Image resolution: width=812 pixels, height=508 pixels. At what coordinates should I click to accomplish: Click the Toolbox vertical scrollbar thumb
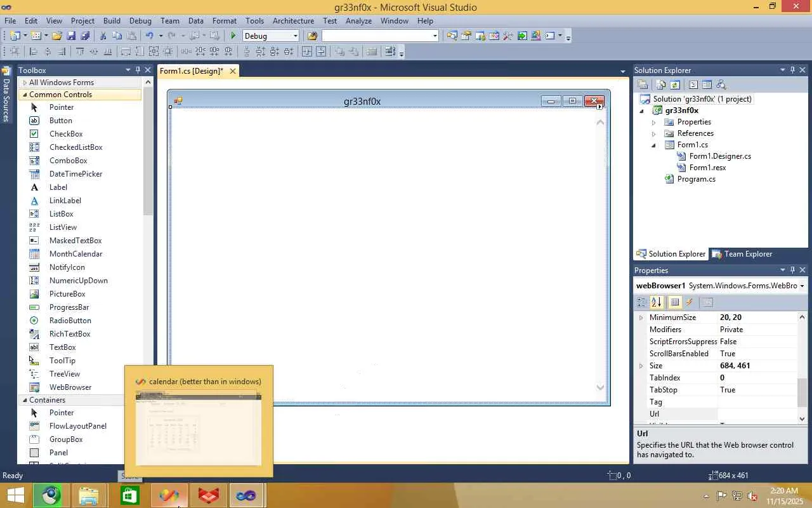coord(148,152)
